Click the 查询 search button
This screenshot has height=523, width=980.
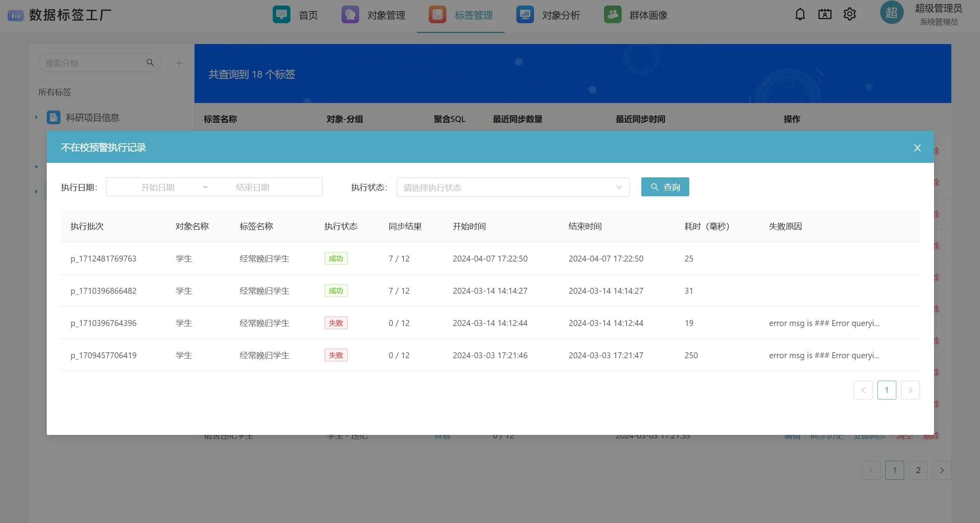click(665, 187)
